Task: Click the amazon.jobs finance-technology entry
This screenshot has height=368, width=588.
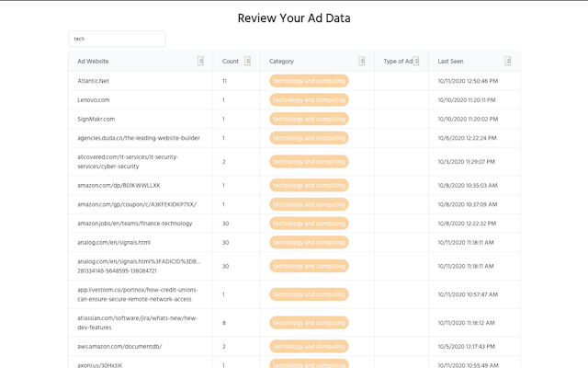Action: tap(135, 223)
